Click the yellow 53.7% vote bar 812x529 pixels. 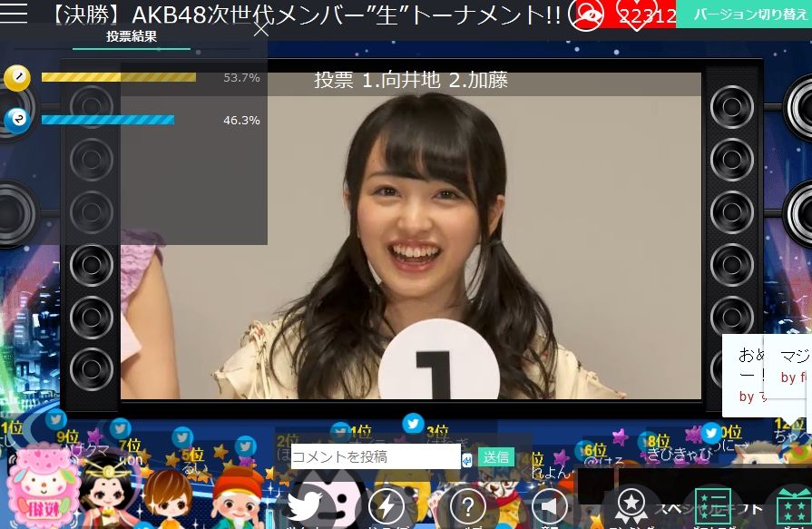[119, 77]
